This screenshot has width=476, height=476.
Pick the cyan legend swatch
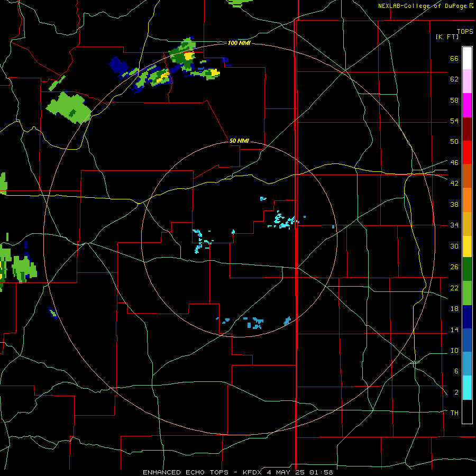[467, 388]
